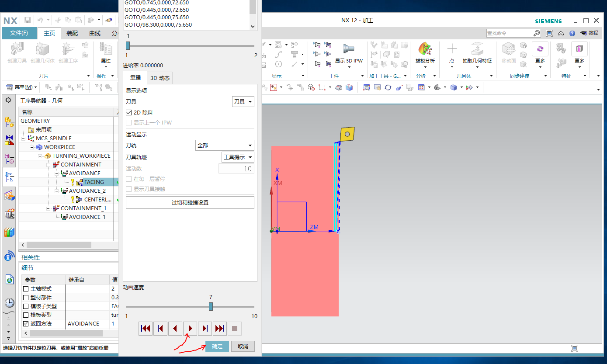The width and height of the screenshot is (607, 364).
Task: Open the 文件(F) file tab
Action: [x=19, y=33]
